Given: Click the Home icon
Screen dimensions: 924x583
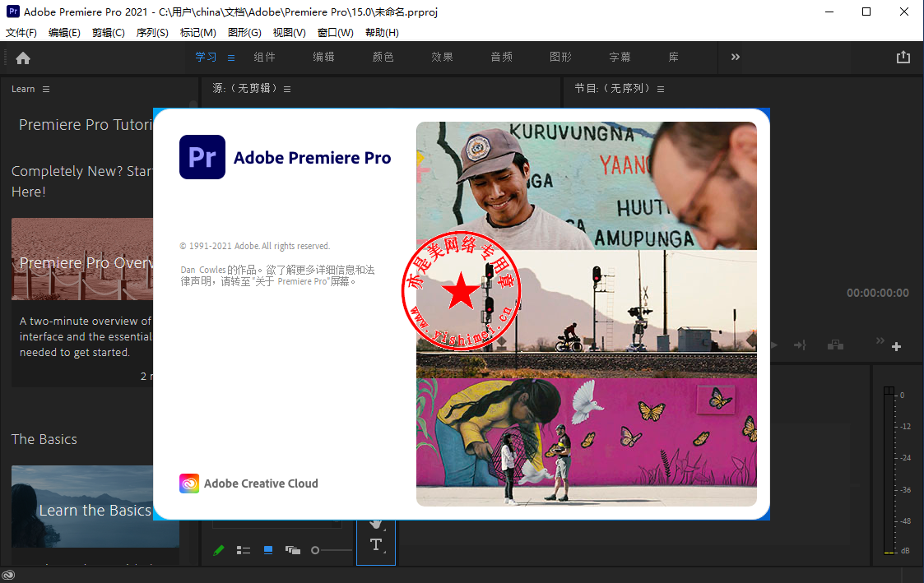Looking at the screenshot, I should point(23,58).
